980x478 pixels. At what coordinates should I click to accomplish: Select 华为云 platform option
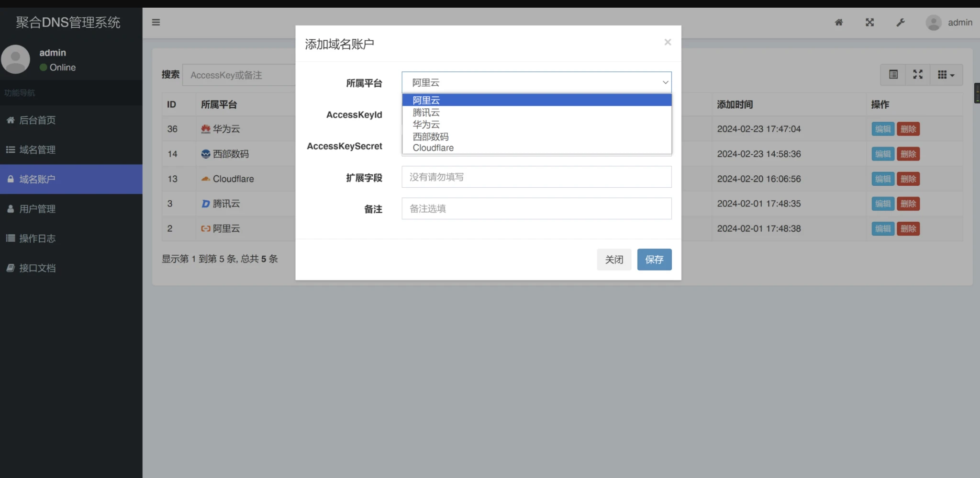(x=426, y=125)
